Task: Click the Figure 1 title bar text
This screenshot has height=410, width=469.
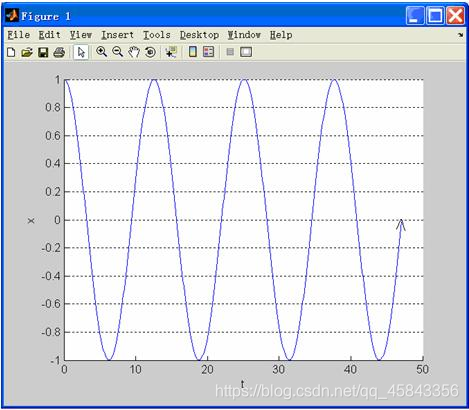Action: coord(46,16)
